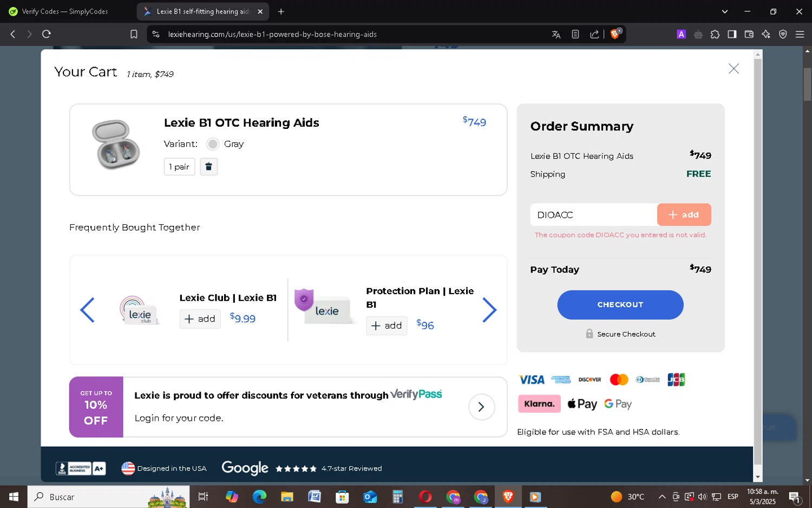Image resolution: width=812 pixels, height=508 pixels.
Task: Show next frequently bought item
Action: pos(489,310)
